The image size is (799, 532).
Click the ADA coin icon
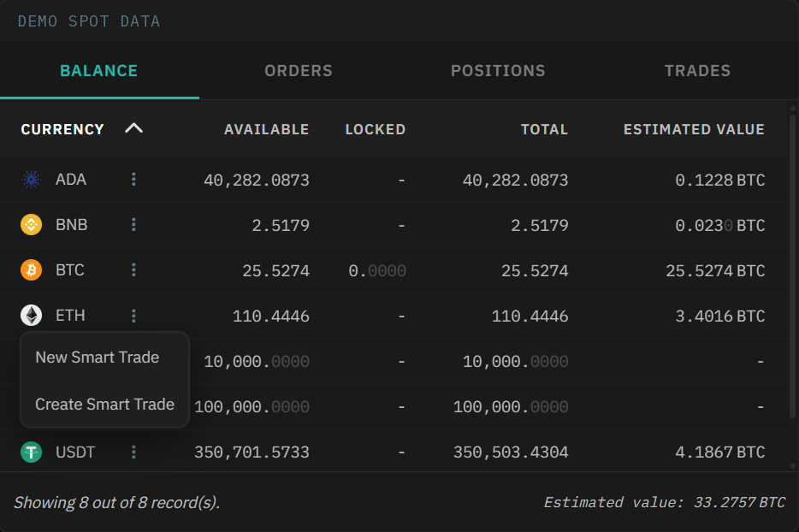coord(31,180)
